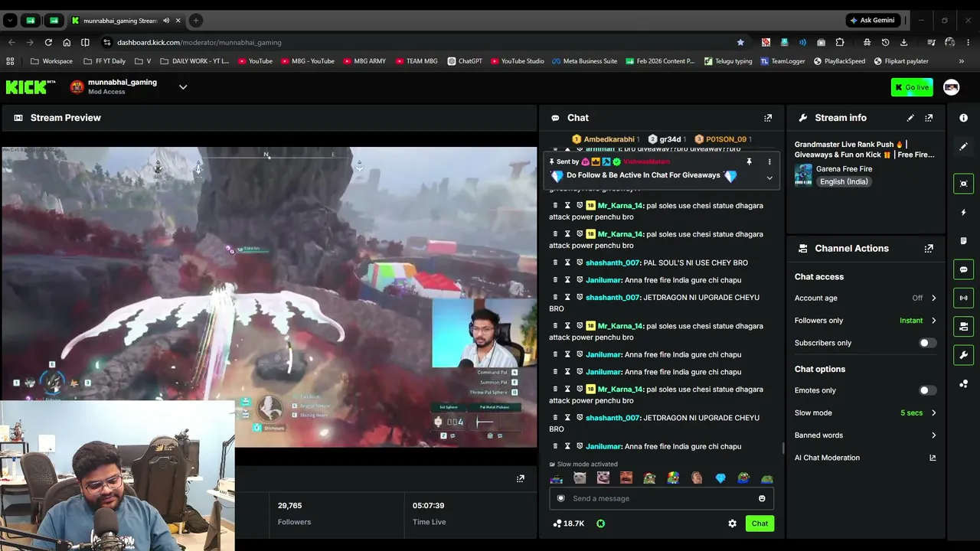Click the pencil icon in the right sidebar
Viewport: 980px width, 551px height.
[x=963, y=146]
